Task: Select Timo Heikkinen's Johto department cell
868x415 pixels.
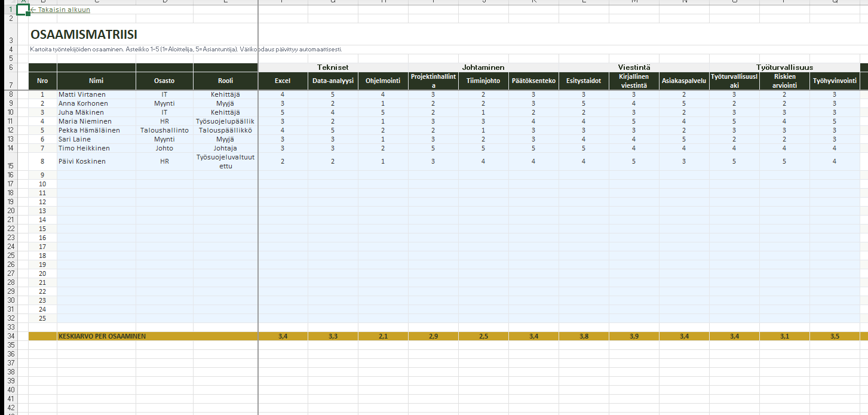Action: (x=164, y=148)
